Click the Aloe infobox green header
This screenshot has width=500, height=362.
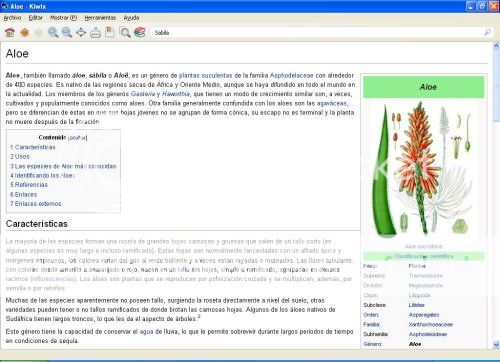point(424,87)
